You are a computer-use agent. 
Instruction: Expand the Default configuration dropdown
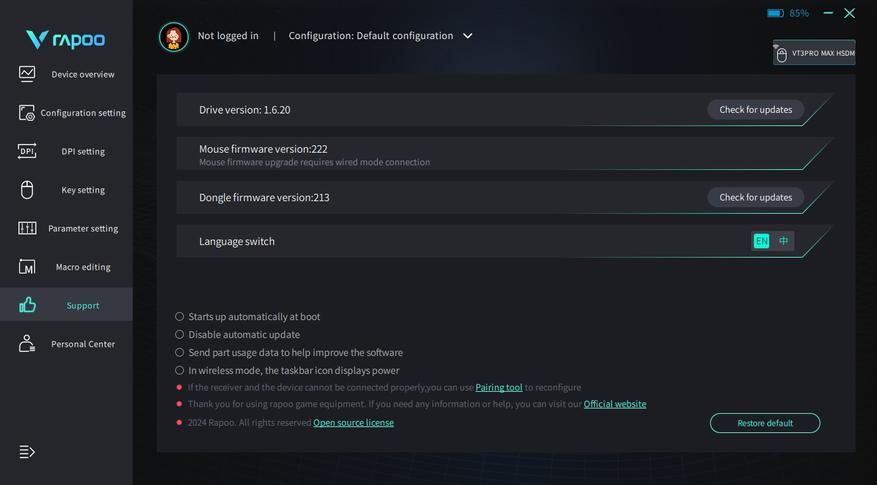point(467,36)
